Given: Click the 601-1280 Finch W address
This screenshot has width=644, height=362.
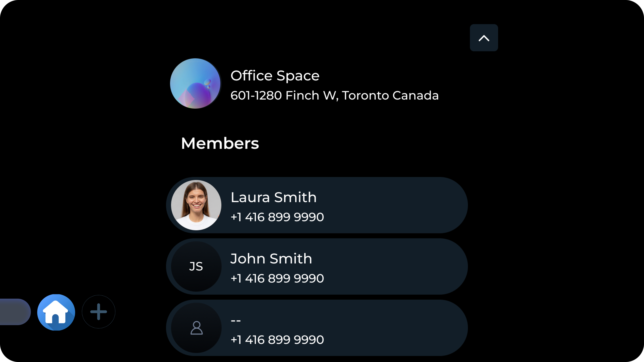Looking at the screenshot, I should point(335,95).
